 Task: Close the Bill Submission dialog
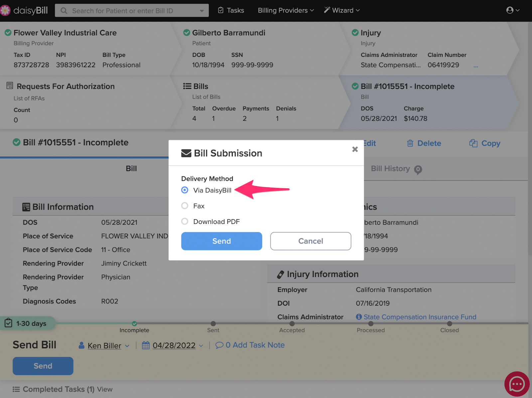pyautogui.click(x=355, y=149)
